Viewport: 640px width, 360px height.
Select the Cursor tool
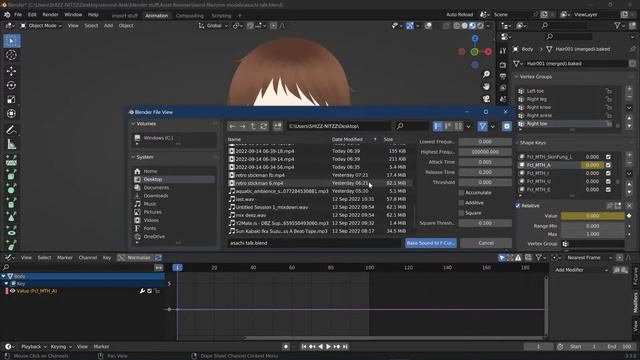pyautogui.click(x=11, y=55)
